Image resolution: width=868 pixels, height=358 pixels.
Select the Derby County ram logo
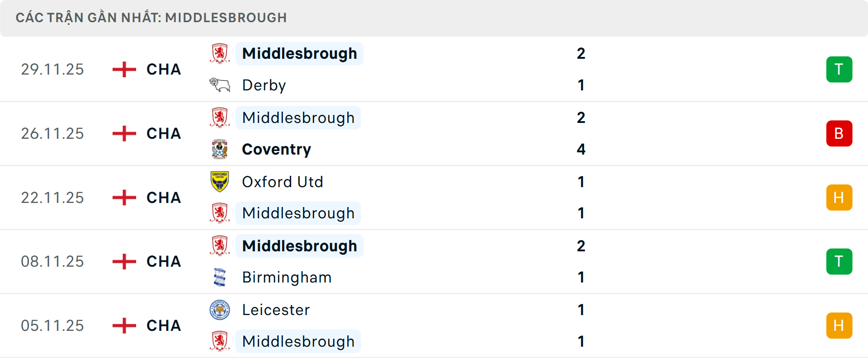(x=220, y=84)
